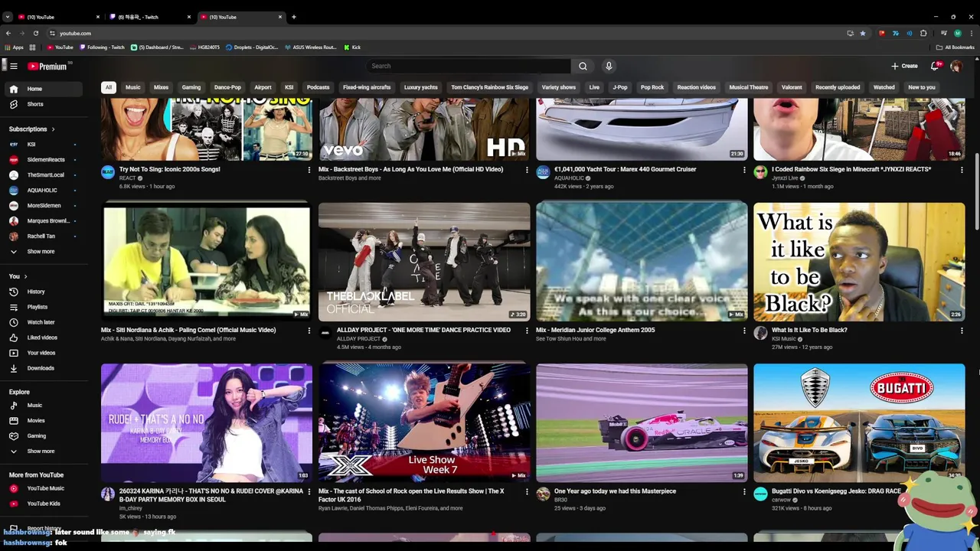Expand the Subscriptions section header

pyautogui.click(x=31, y=129)
